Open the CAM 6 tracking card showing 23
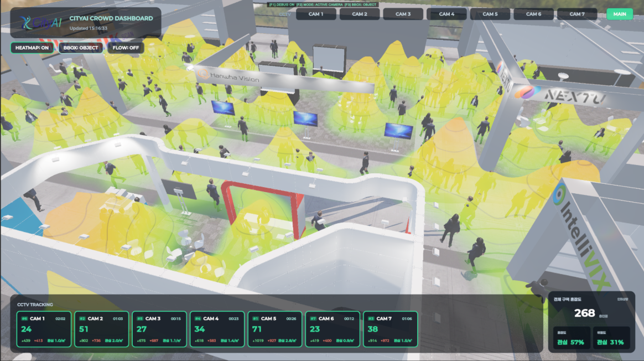Viewport: 644px width, 361px height. (333, 329)
